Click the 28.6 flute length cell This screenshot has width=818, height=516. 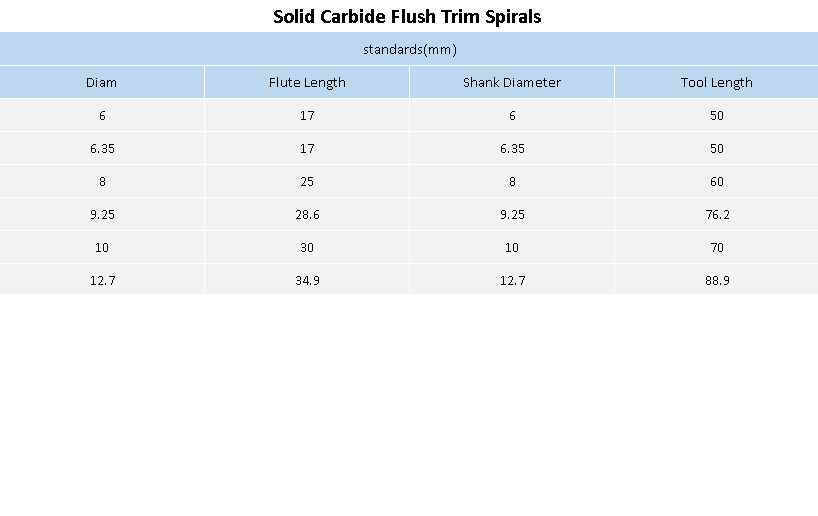tap(307, 214)
